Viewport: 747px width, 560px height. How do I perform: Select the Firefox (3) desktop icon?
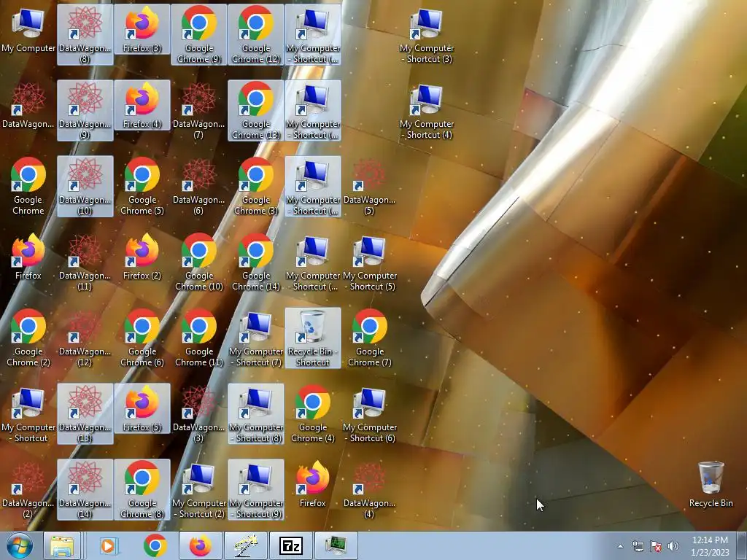142,29
